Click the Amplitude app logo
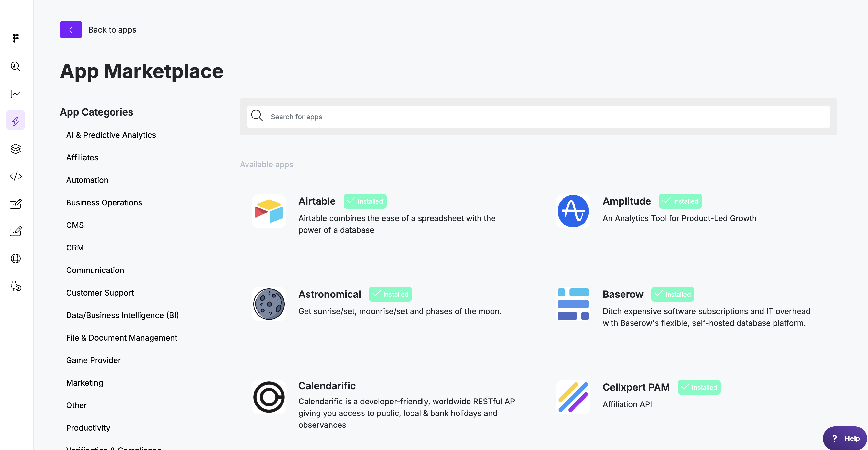The height and width of the screenshot is (450, 868). [573, 211]
